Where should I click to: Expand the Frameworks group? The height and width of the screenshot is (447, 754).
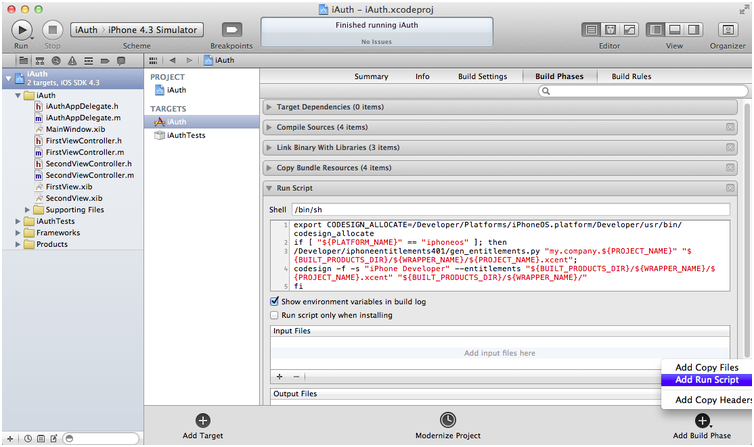(x=18, y=233)
